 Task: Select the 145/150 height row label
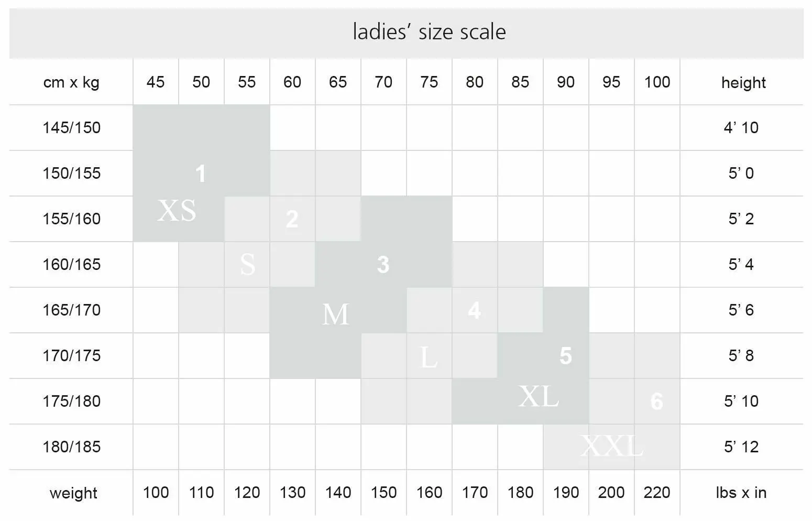[71, 127]
